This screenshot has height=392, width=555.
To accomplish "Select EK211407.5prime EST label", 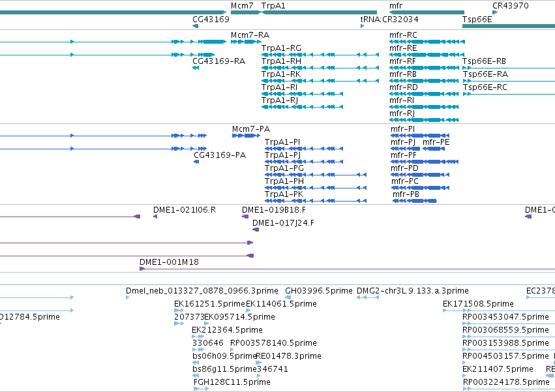I will click(498, 369).
